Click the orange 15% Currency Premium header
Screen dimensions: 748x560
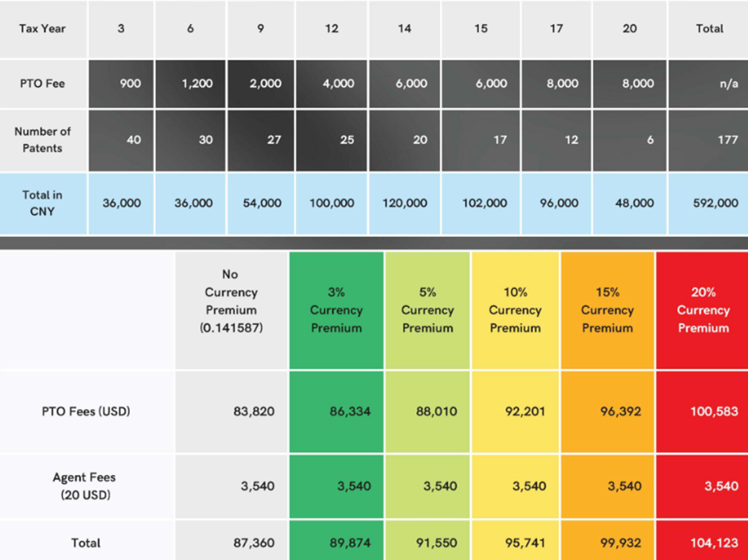(607, 310)
